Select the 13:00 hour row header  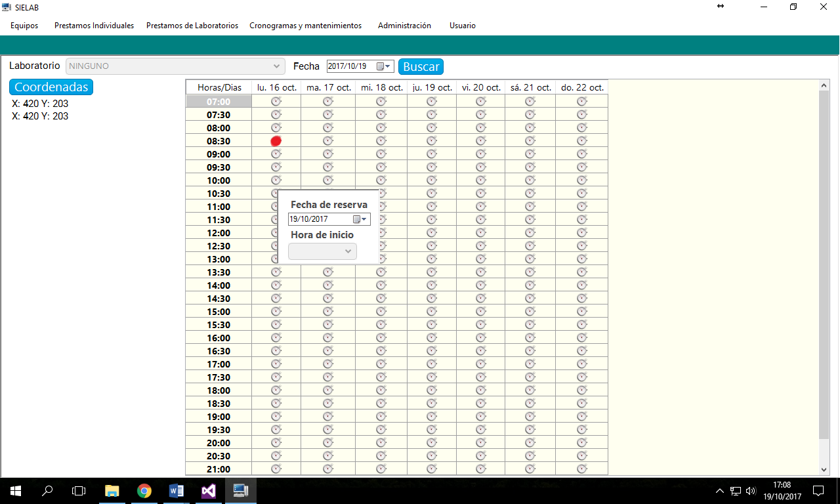tap(219, 259)
